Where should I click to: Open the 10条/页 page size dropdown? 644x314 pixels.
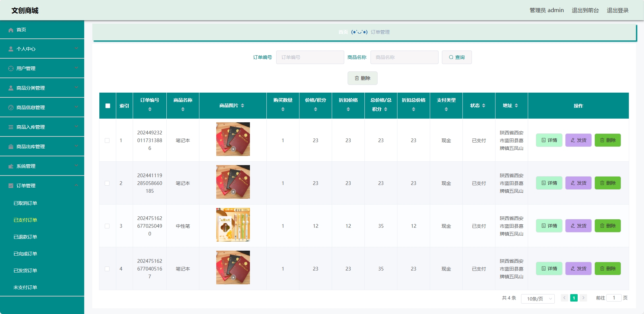(538, 299)
